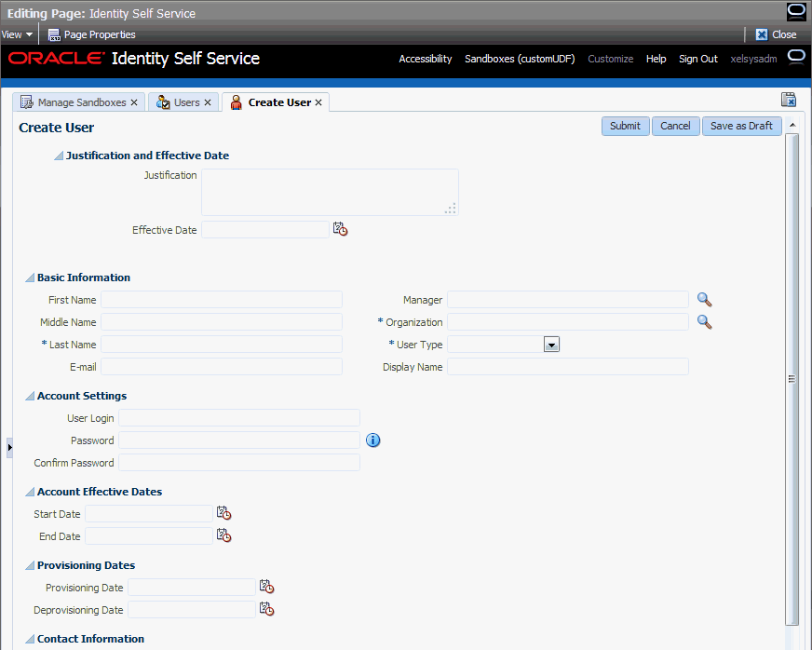Focus the E-mail field
The image size is (812, 650).
click(222, 366)
